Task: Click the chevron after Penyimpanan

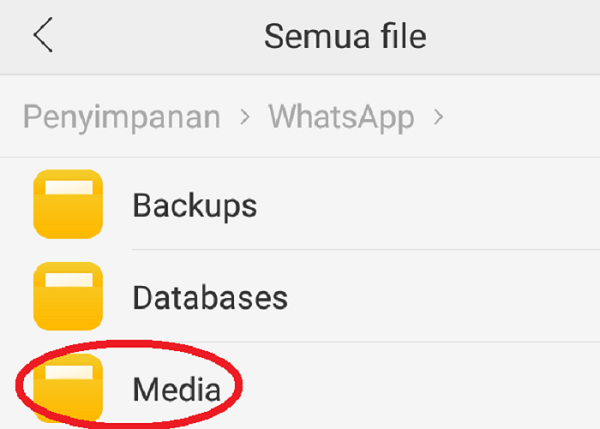Action: [x=244, y=119]
